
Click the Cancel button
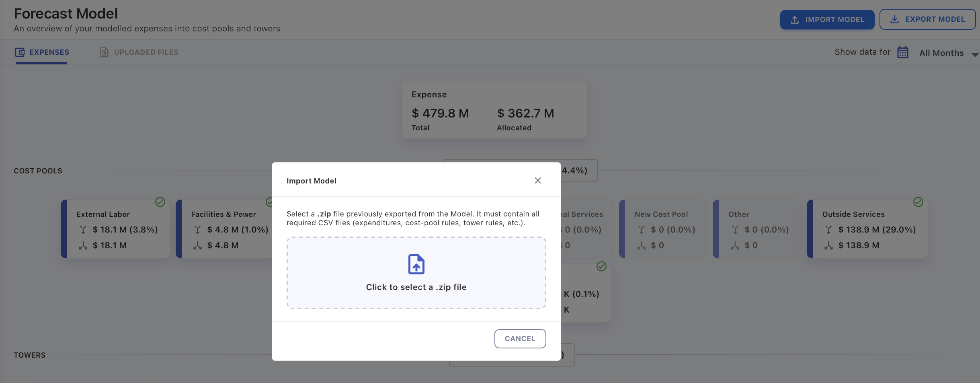[520, 339]
